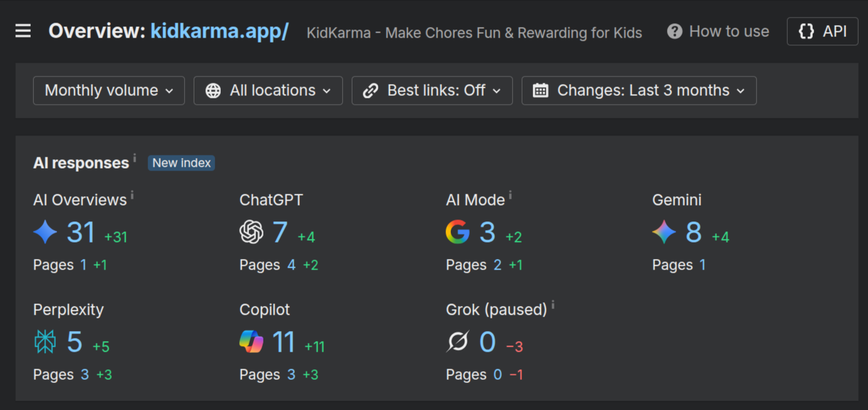This screenshot has height=410, width=868.
Task: Open the AI Overviews count 31
Action: (x=81, y=233)
